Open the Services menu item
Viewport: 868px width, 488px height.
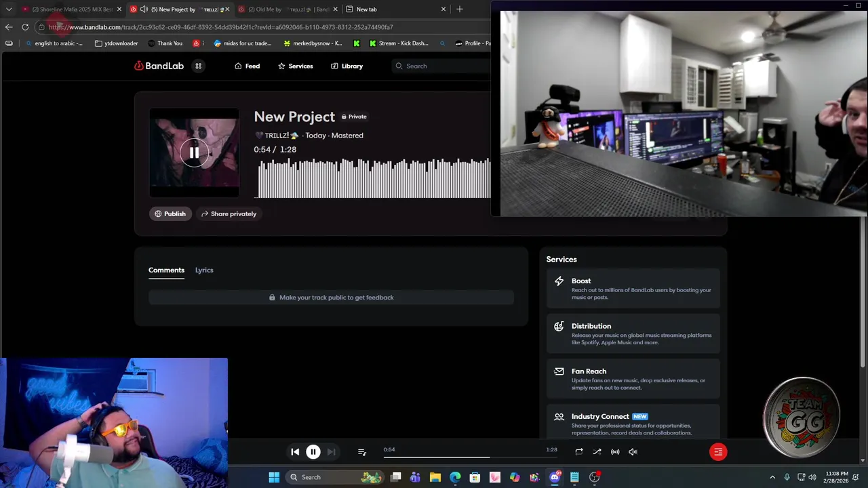pos(295,66)
